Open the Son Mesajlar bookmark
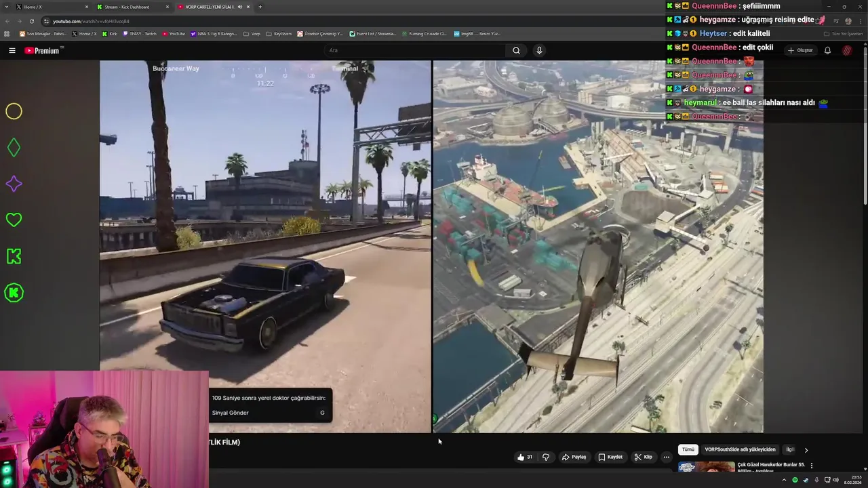The width and height of the screenshot is (868, 488). 43,33
